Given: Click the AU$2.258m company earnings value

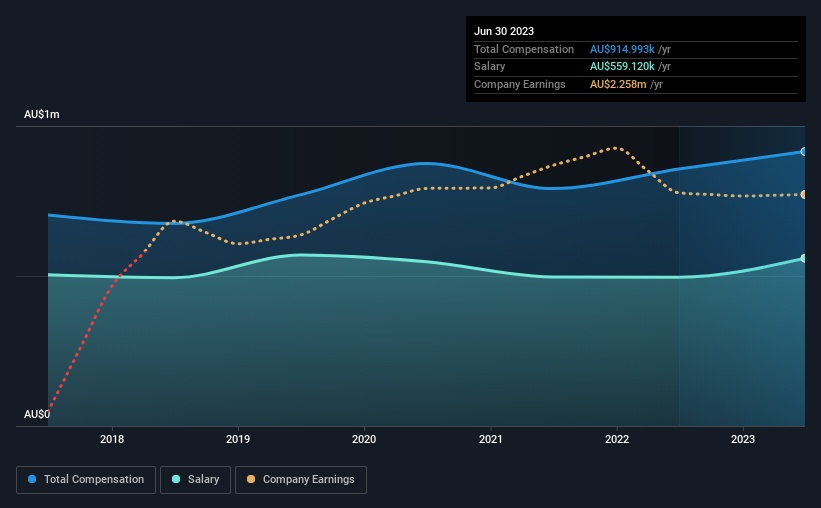Looking at the screenshot, I should tap(618, 84).
